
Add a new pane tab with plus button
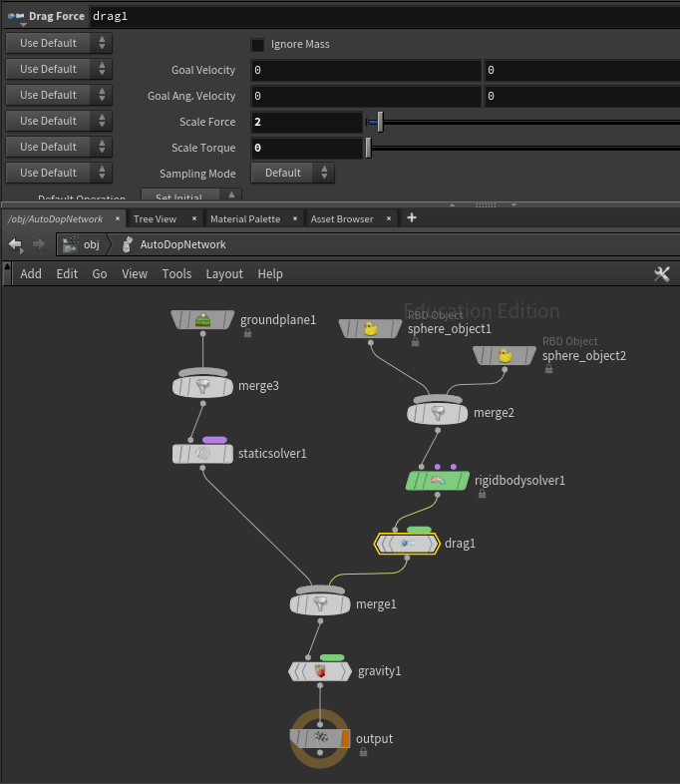(x=412, y=218)
